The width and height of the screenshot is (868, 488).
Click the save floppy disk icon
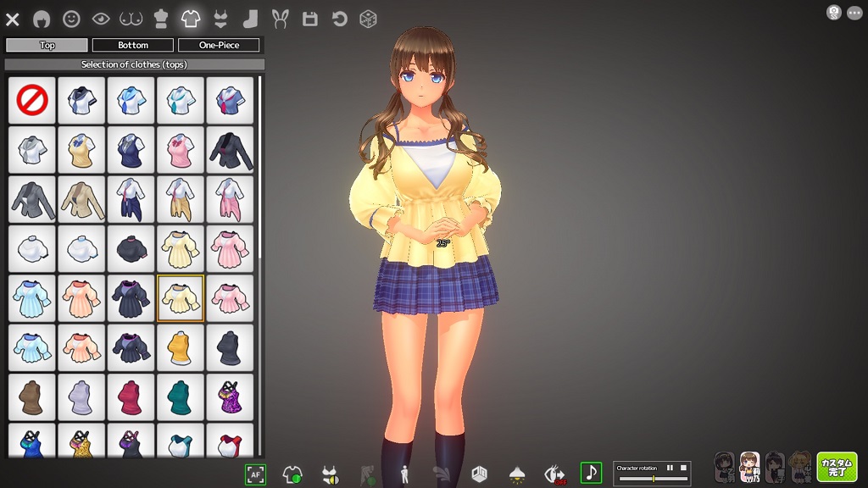(309, 19)
